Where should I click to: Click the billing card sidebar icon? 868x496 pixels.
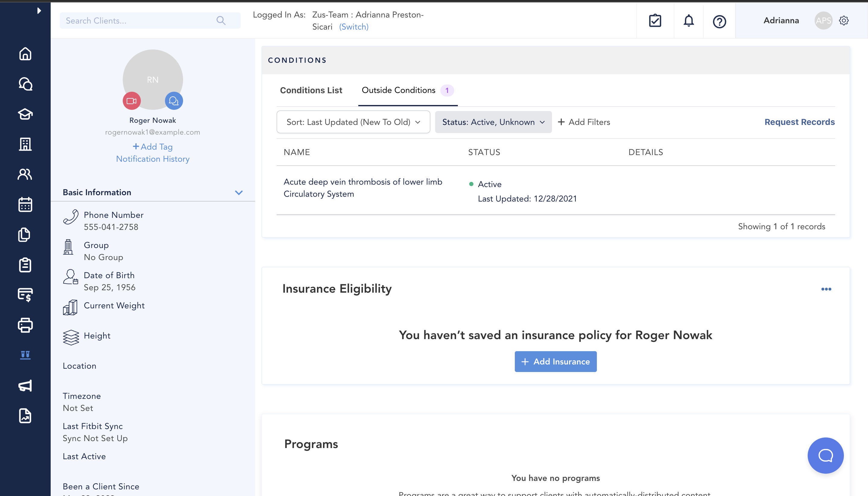[25, 295]
